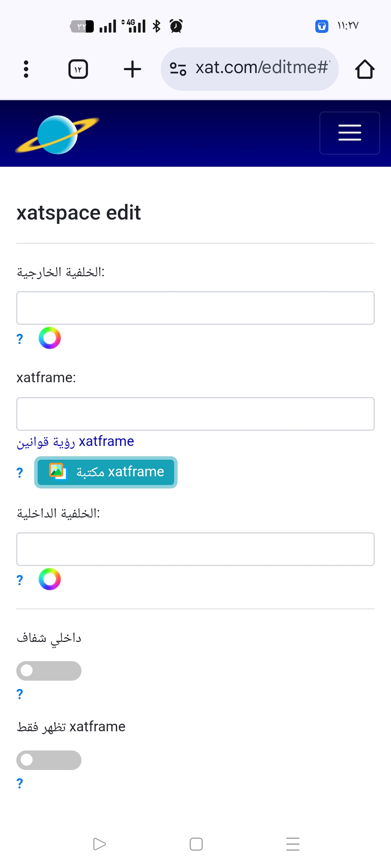391x868 pixels.
Task: Toggle the داخلي شفاف switch
Action: coord(49,671)
